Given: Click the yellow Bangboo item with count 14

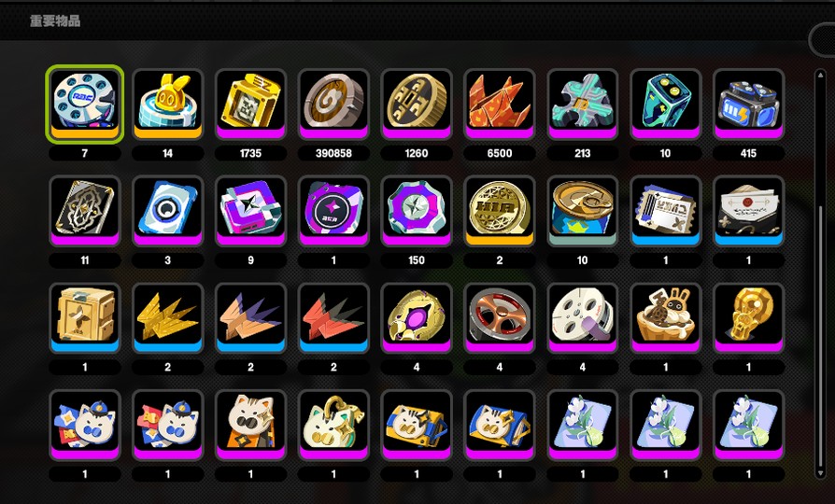Looking at the screenshot, I should point(168,105).
